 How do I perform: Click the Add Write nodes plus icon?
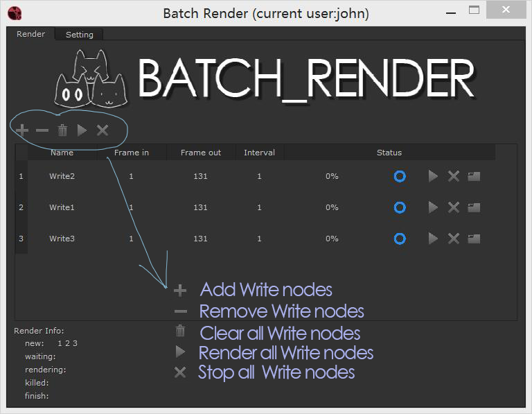pos(22,130)
